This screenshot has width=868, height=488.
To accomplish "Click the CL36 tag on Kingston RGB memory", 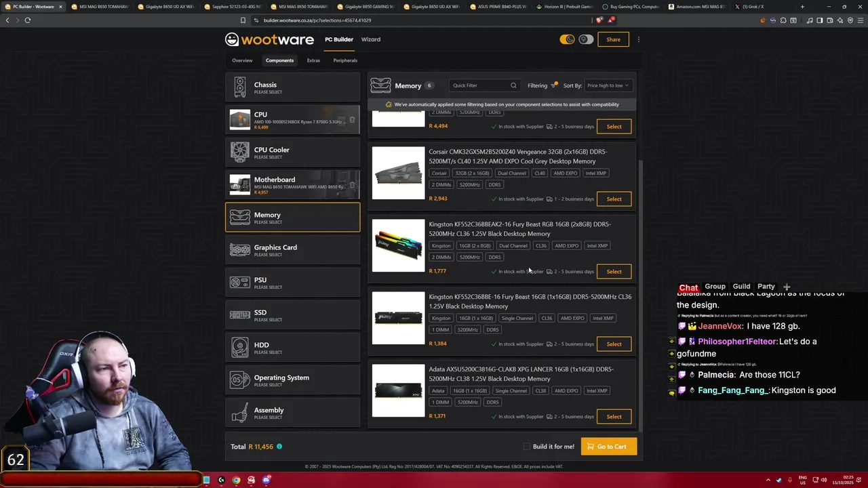I will point(540,246).
